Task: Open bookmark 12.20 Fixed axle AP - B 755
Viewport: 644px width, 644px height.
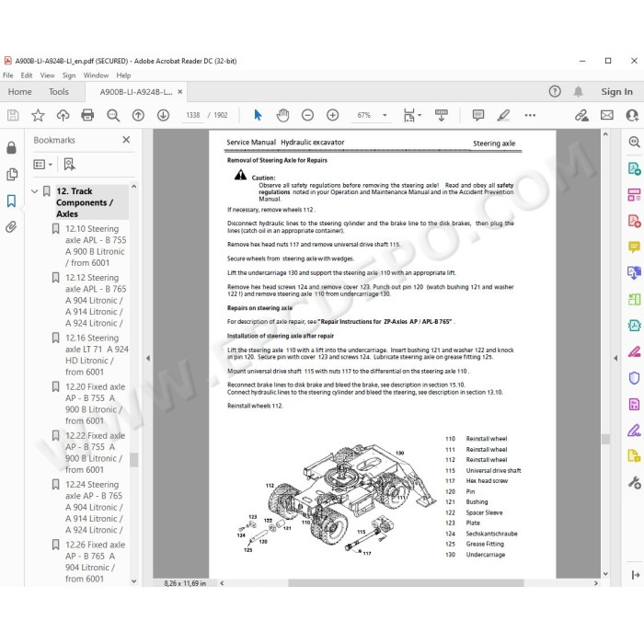Action: [95, 403]
